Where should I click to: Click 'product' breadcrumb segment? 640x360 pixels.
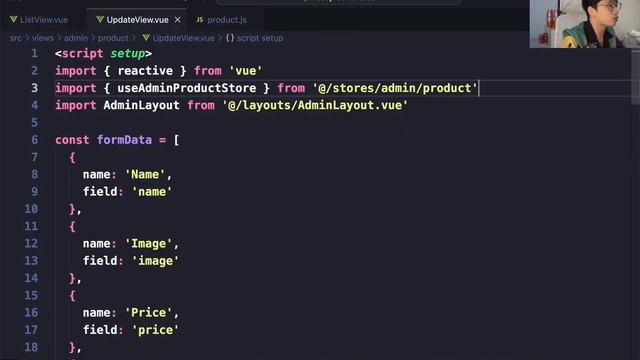click(113, 38)
